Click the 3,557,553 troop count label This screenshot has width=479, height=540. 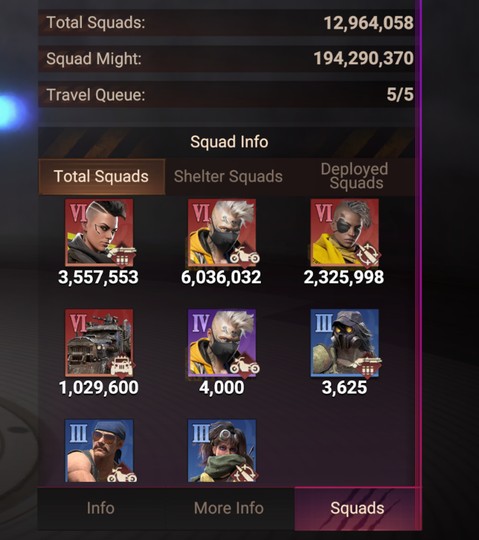pos(98,277)
